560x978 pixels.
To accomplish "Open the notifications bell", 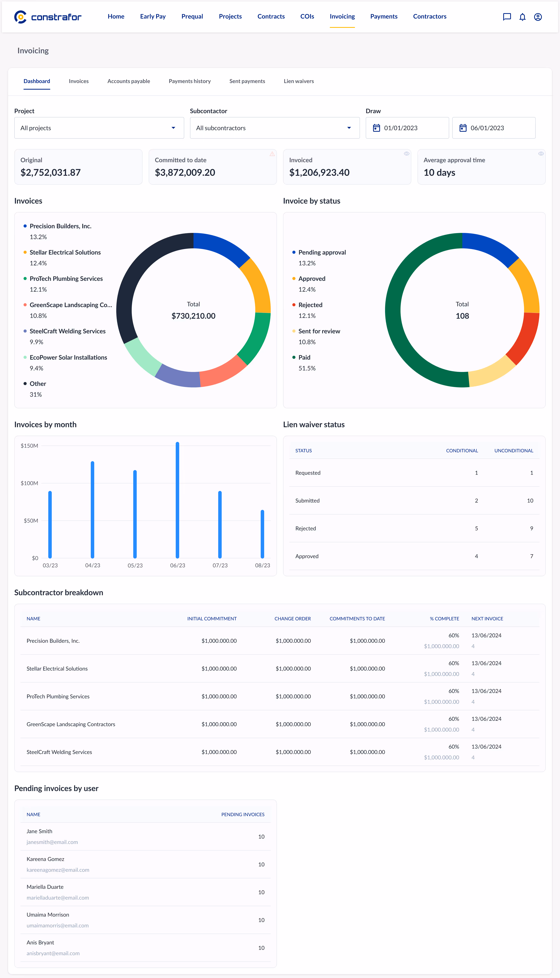I will tap(522, 17).
